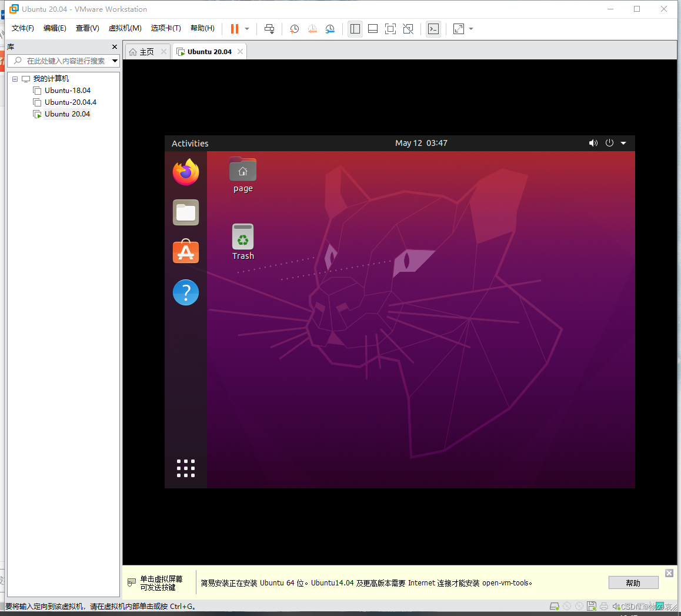This screenshot has height=616, width=681.
Task: Open the 帮助(H) menu
Action: (202, 28)
